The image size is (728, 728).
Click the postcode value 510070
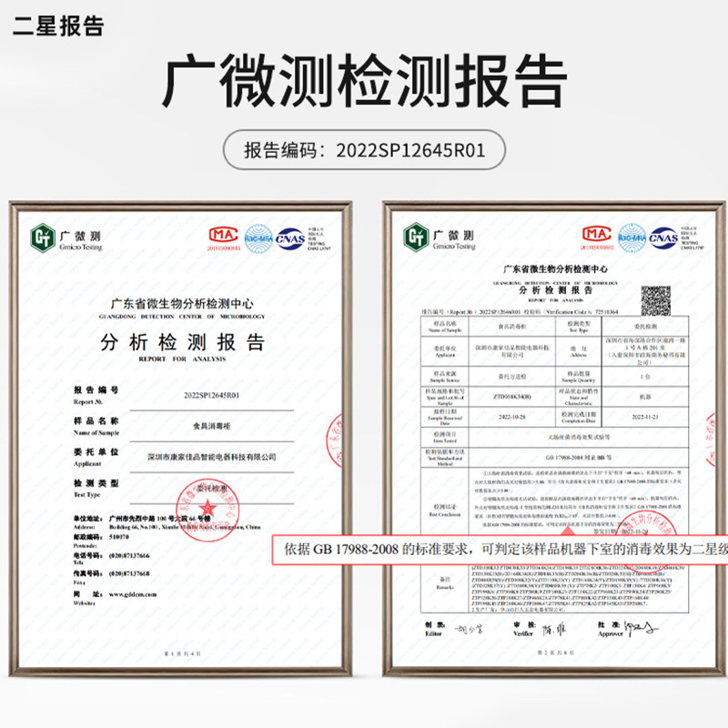(119, 537)
